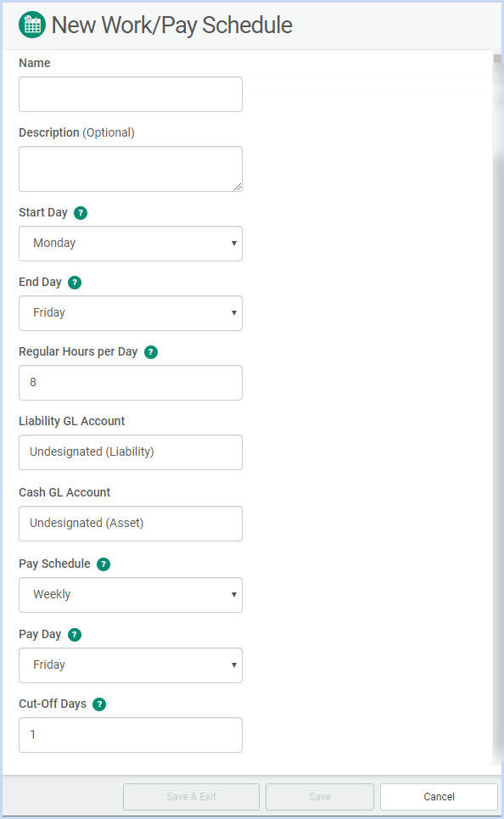Click the Regular Hours per Day help icon
The width and height of the screenshot is (504, 819).
[x=151, y=352]
